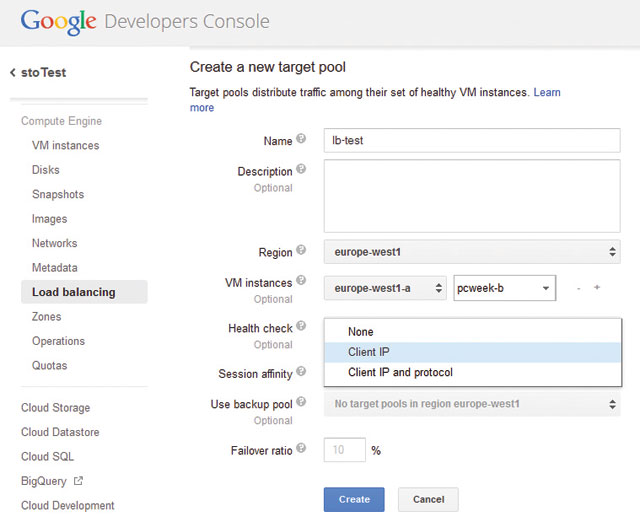Click the Description text area

(x=472, y=196)
